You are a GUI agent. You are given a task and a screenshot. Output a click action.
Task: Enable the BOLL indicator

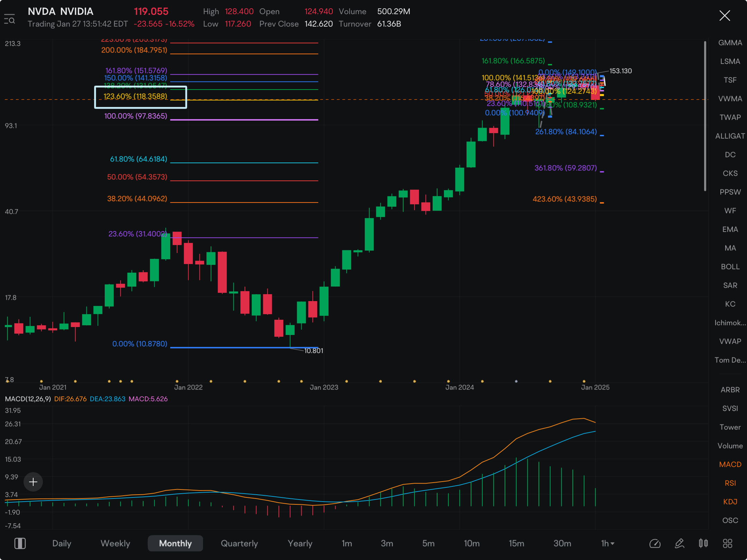point(730,267)
